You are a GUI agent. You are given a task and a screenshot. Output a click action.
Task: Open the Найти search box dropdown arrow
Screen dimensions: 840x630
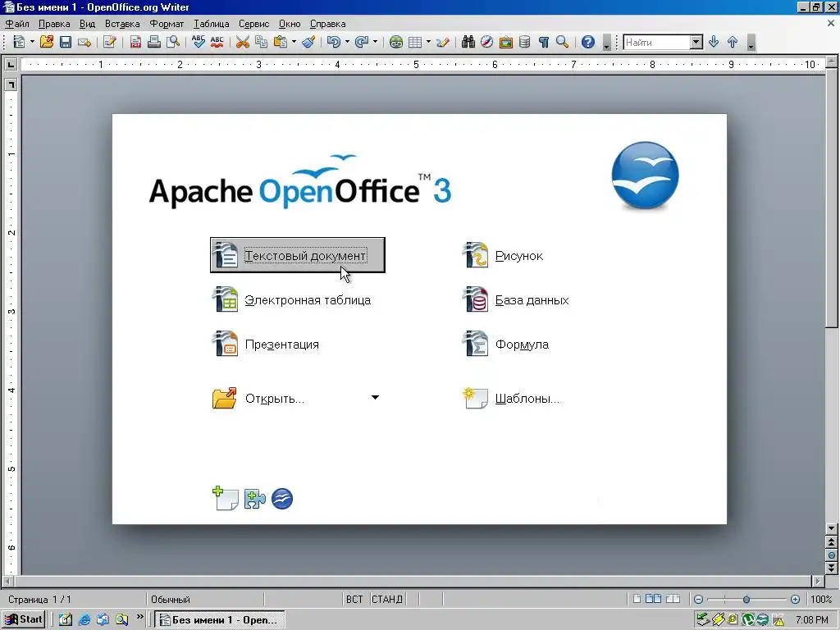pyautogui.click(x=696, y=43)
